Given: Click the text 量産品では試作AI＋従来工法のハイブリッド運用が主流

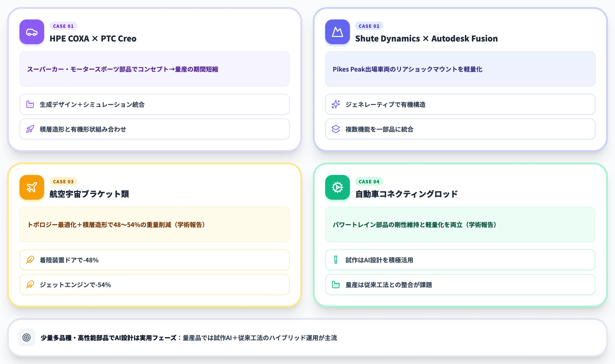Looking at the screenshot, I should pyautogui.click(x=260, y=338).
